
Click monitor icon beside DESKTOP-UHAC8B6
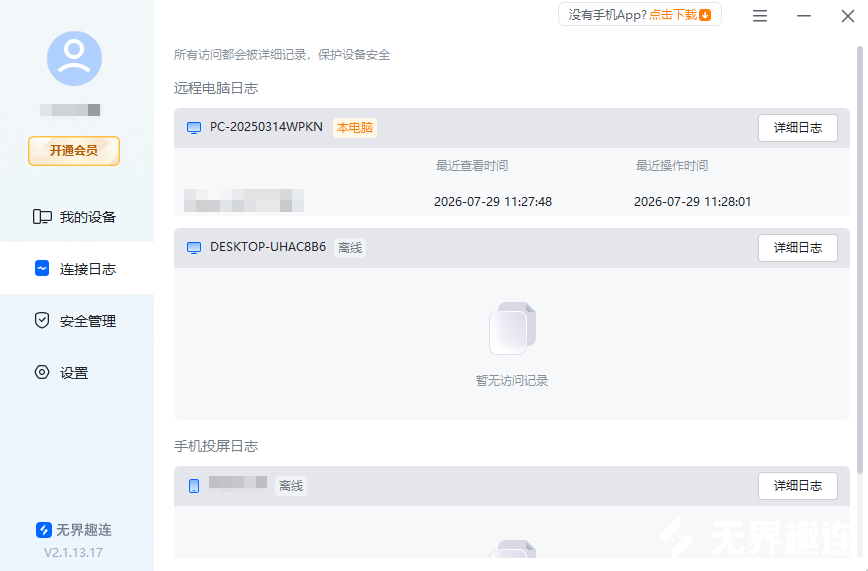tap(194, 248)
